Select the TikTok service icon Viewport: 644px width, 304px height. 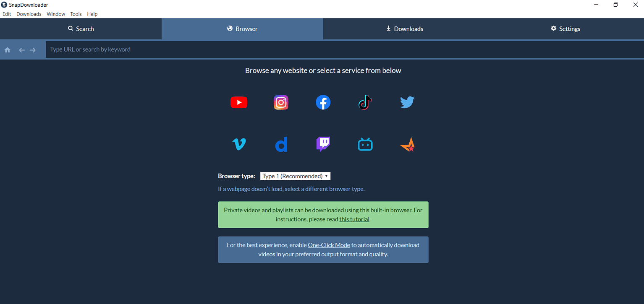coord(365,102)
